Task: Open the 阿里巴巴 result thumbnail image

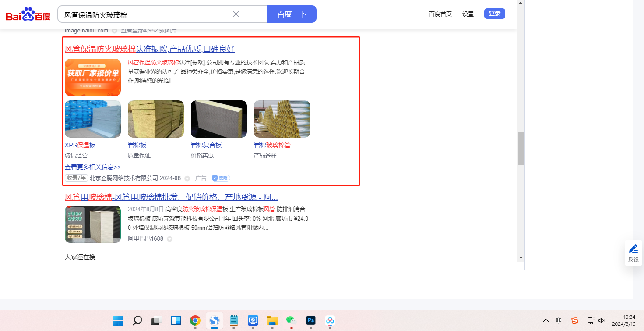Action: pyautogui.click(x=93, y=224)
